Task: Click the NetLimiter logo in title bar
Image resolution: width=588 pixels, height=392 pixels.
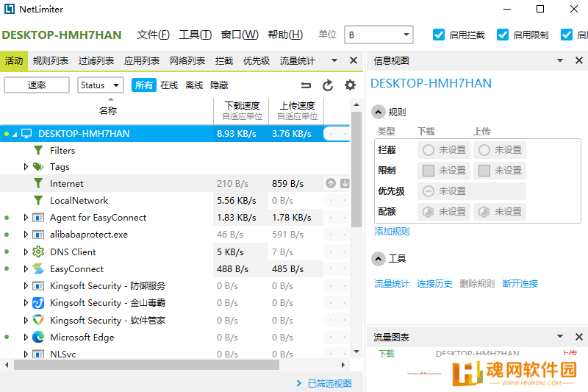Action: tap(10, 9)
